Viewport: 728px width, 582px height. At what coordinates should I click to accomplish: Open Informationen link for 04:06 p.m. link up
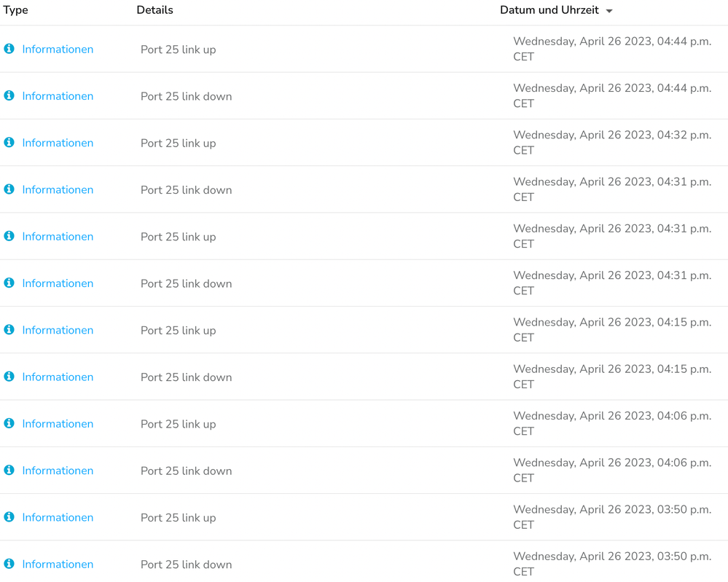[58, 424]
